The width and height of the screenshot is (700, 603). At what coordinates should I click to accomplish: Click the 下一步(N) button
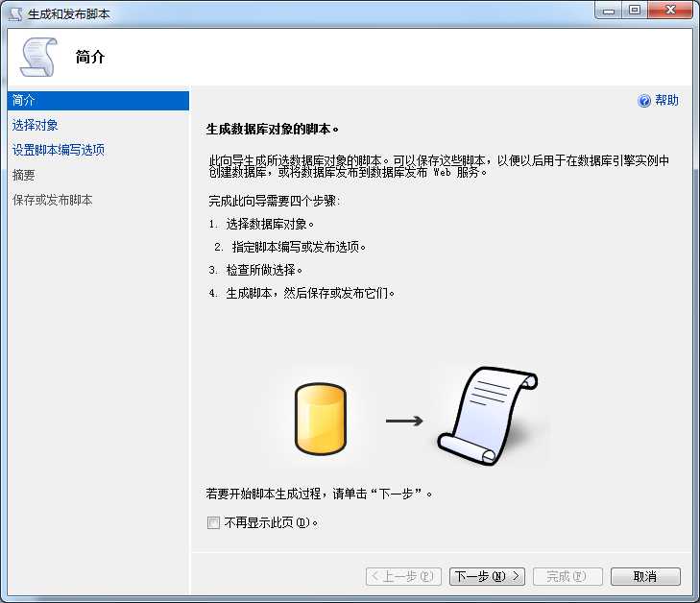tap(487, 576)
